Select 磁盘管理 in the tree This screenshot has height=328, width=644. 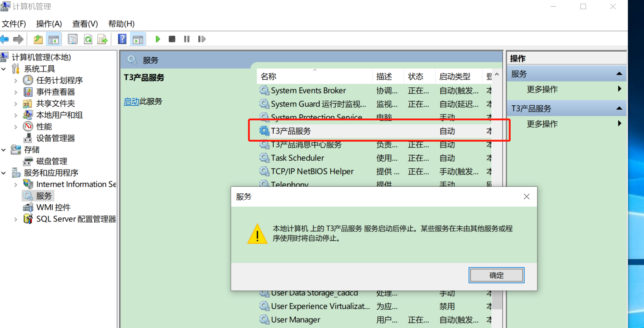(x=51, y=161)
